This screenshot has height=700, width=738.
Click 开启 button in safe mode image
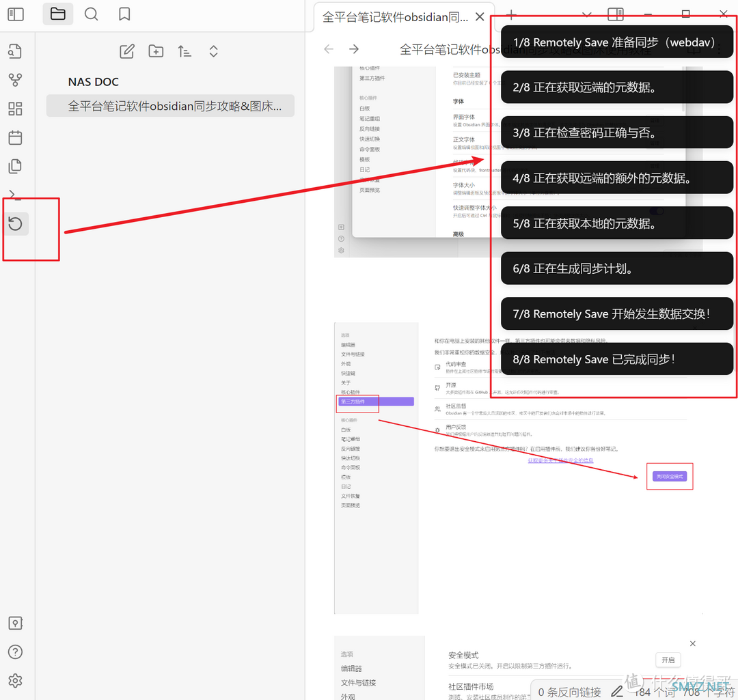click(668, 660)
